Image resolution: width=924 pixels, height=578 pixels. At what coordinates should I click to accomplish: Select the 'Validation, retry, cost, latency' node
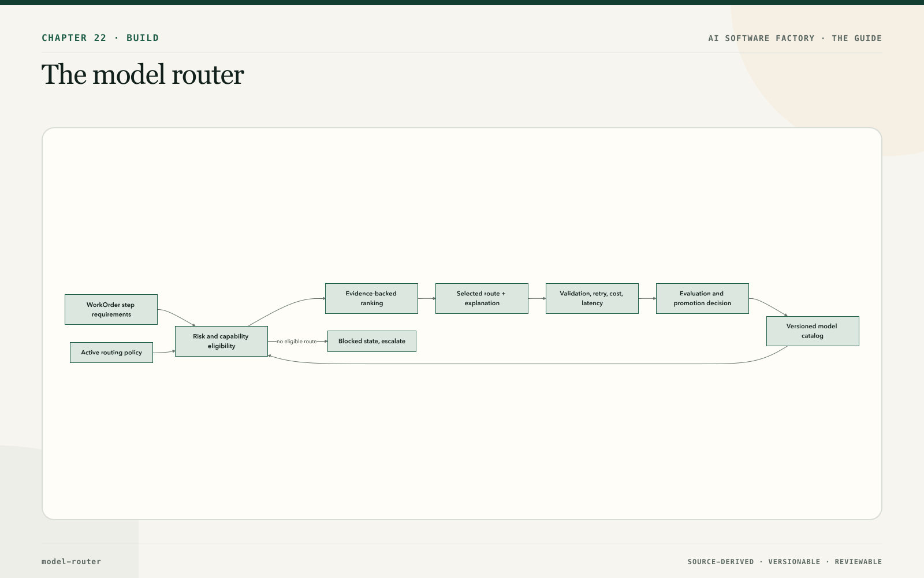(x=592, y=298)
